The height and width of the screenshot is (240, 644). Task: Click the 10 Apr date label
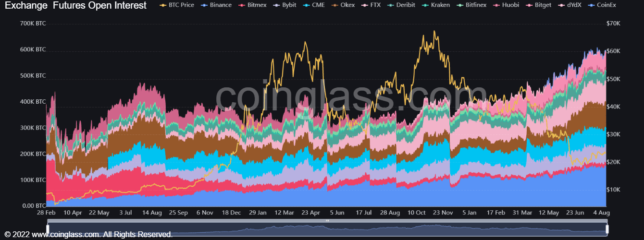pyautogui.click(x=73, y=212)
